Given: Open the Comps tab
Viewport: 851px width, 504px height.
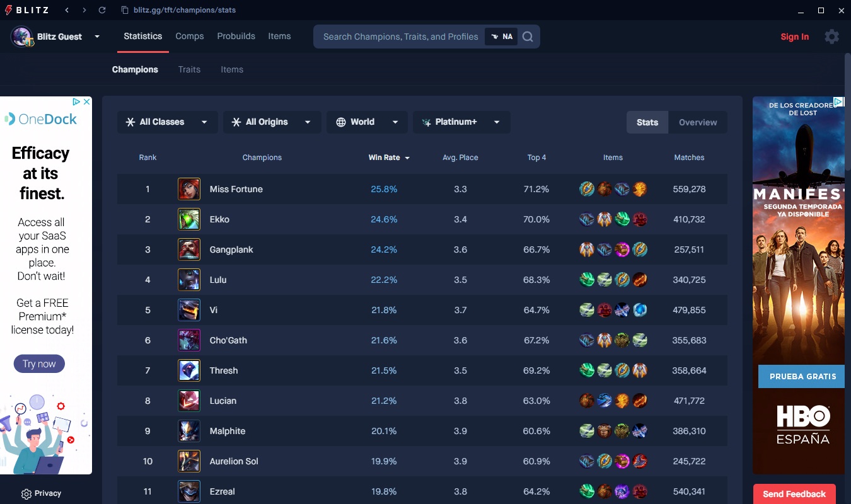Looking at the screenshot, I should click(x=190, y=36).
